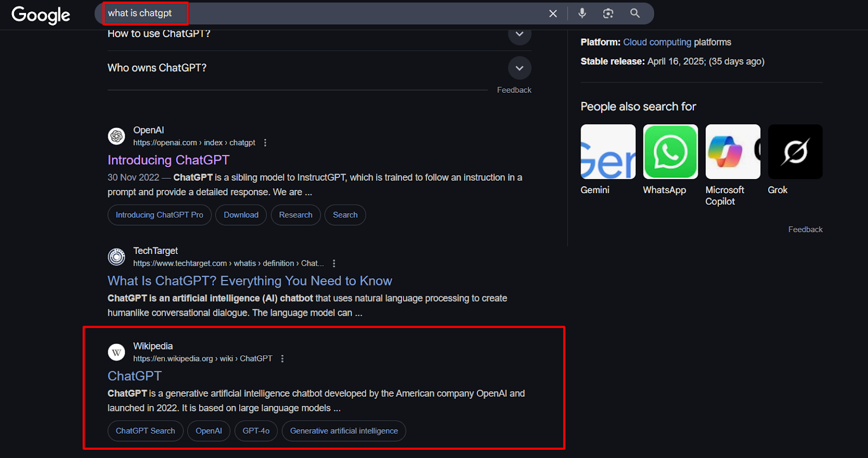The image size is (868, 458).
Task: Click Feedback under People also ask
Action: pos(514,90)
